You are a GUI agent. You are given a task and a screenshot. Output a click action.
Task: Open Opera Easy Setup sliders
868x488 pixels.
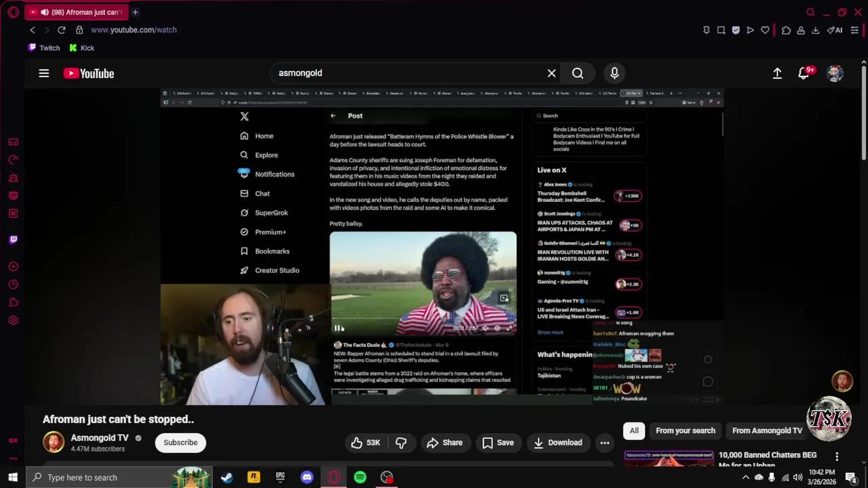coord(854,30)
